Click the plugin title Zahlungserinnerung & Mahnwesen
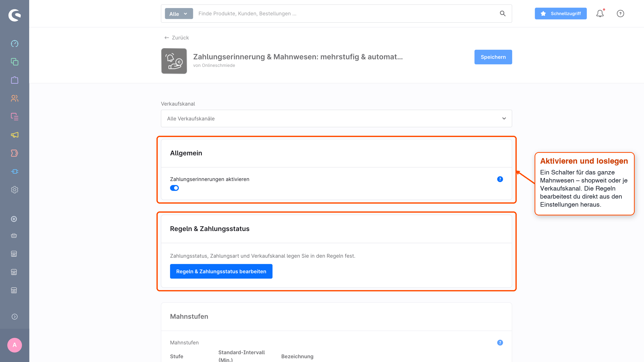644x362 pixels. [298, 57]
